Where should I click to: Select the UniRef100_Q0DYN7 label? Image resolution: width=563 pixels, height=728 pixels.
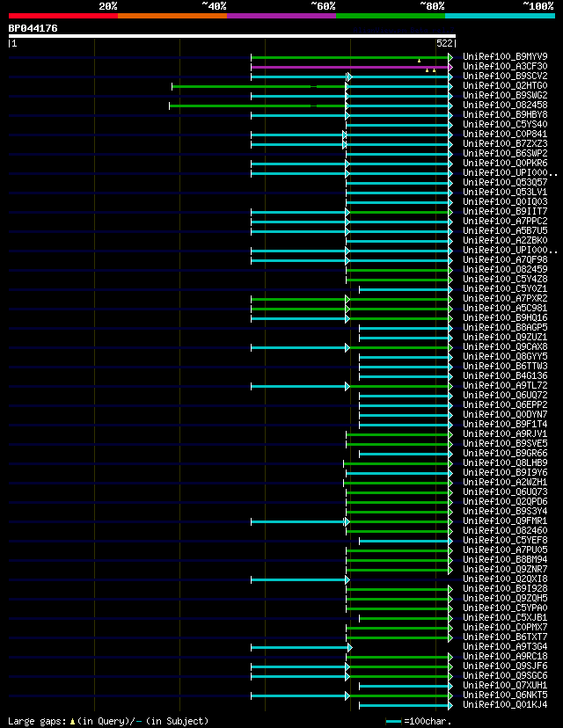pos(505,415)
